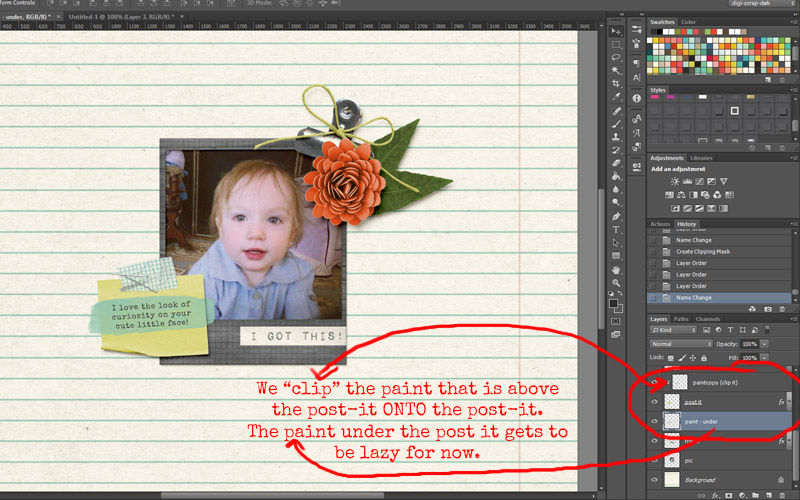The height and width of the screenshot is (500, 800).
Task: Toggle lock position
Action: point(692,358)
